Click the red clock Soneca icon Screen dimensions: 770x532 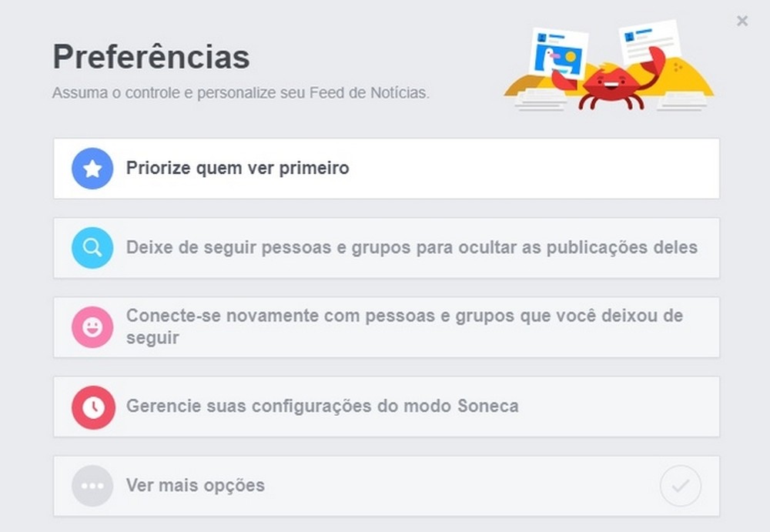tap(92, 407)
